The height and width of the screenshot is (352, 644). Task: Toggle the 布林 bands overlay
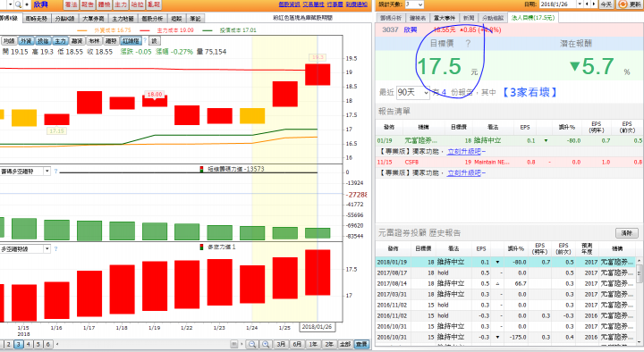click(94, 40)
